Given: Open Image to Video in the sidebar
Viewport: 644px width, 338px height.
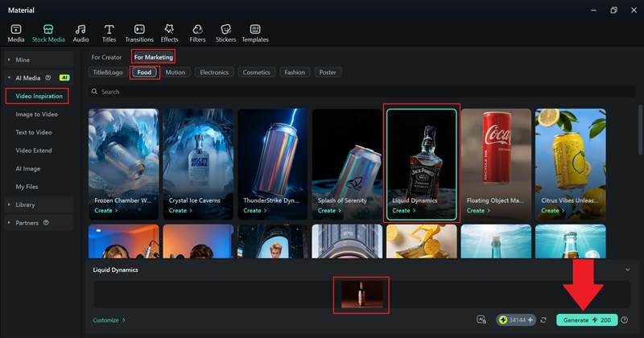Looking at the screenshot, I should [36, 114].
